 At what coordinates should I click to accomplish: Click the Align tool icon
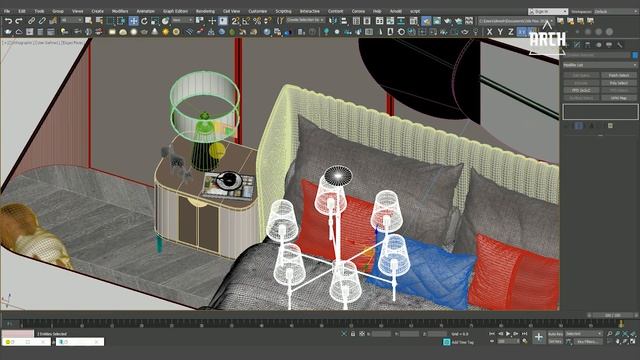344,20
